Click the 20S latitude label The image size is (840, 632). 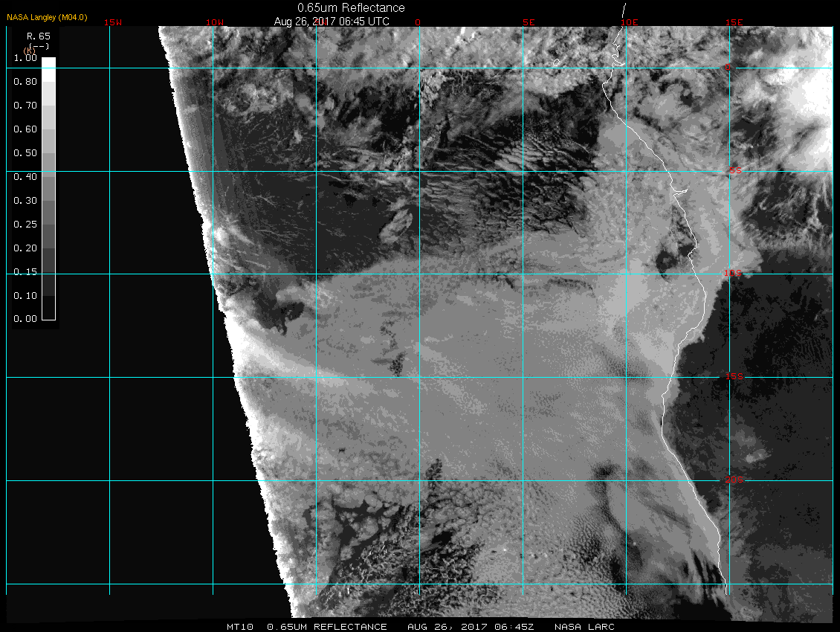pos(734,480)
